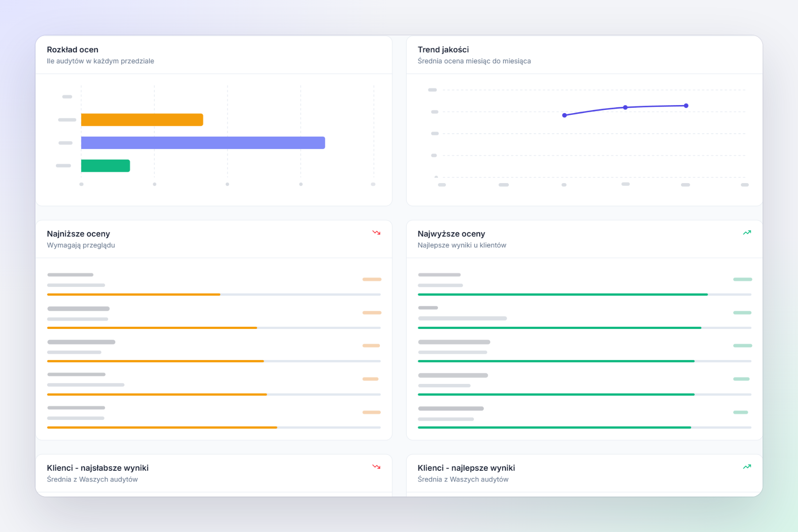The width and height of the screenshot is (798, 532).
Task: Click the "Ile audytów w każdym przedziale" subtitle
Action: [x=101, y=61]
